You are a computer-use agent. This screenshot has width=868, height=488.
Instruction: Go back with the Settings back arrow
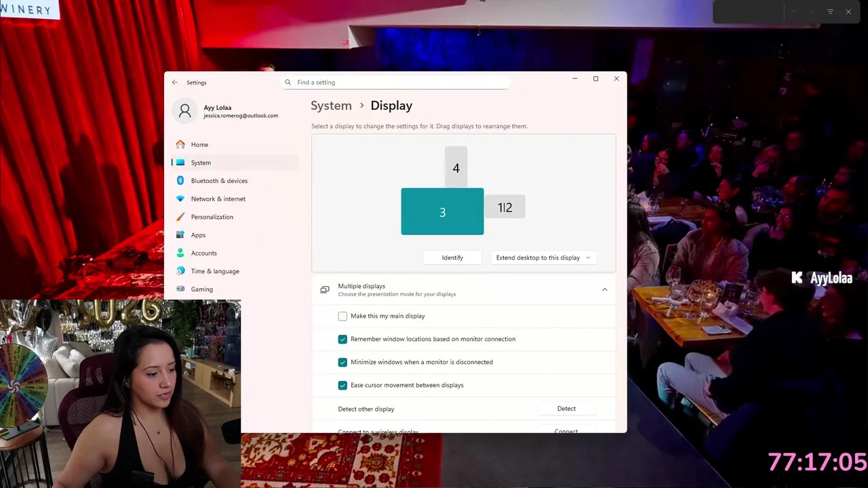(x=175, y=83)
